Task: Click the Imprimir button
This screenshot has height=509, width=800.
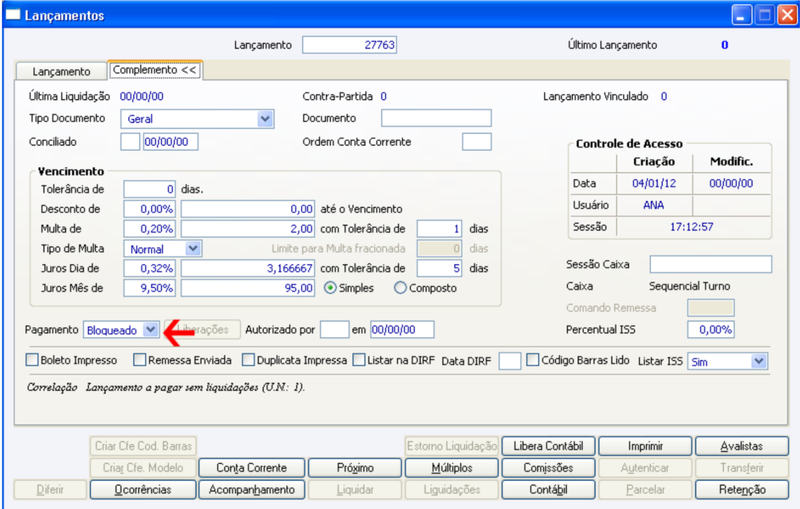Action: (645, 446)
